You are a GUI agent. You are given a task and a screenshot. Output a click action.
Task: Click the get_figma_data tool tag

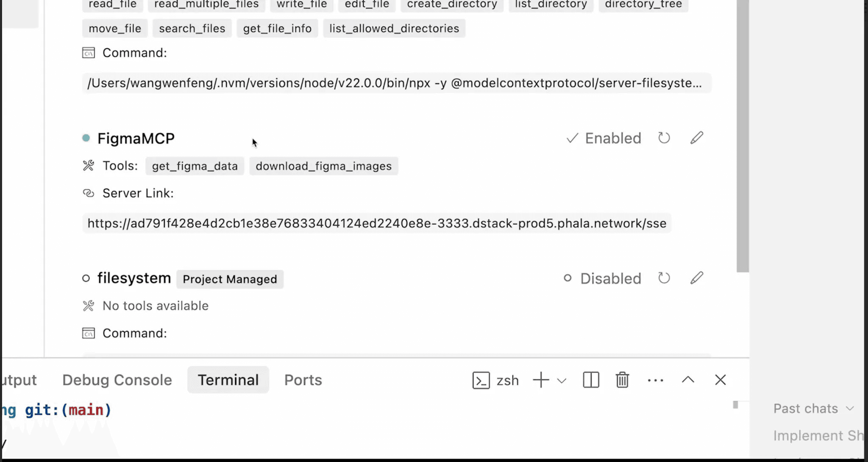[195, 166]
